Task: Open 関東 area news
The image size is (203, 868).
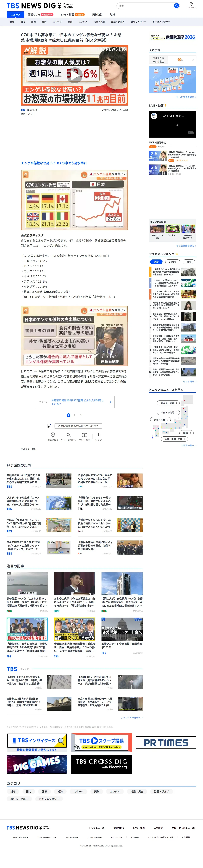Action: coord(187,433)
